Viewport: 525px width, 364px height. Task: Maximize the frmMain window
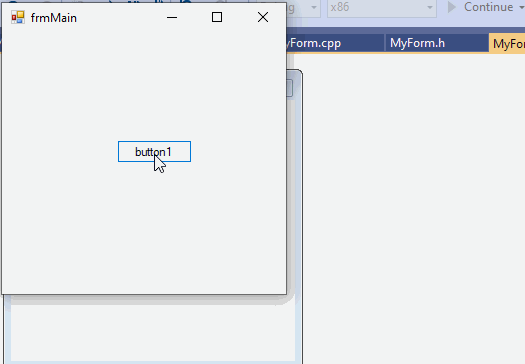[217, 17]
